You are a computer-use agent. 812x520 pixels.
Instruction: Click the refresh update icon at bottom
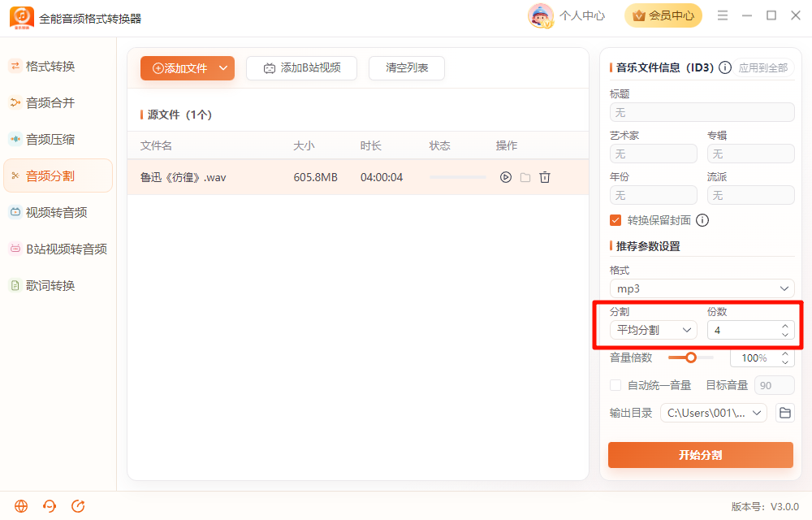click(x=78, y=506)
